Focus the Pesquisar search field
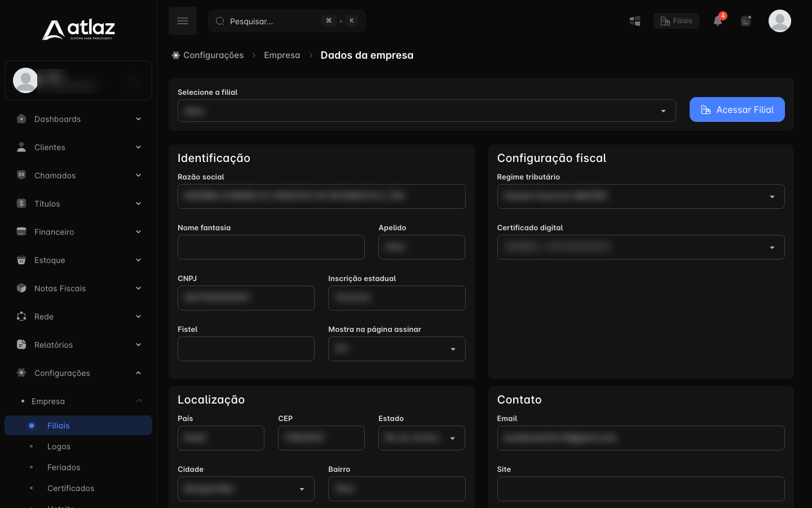Screen dimensions: 812x508 [287, 21]
